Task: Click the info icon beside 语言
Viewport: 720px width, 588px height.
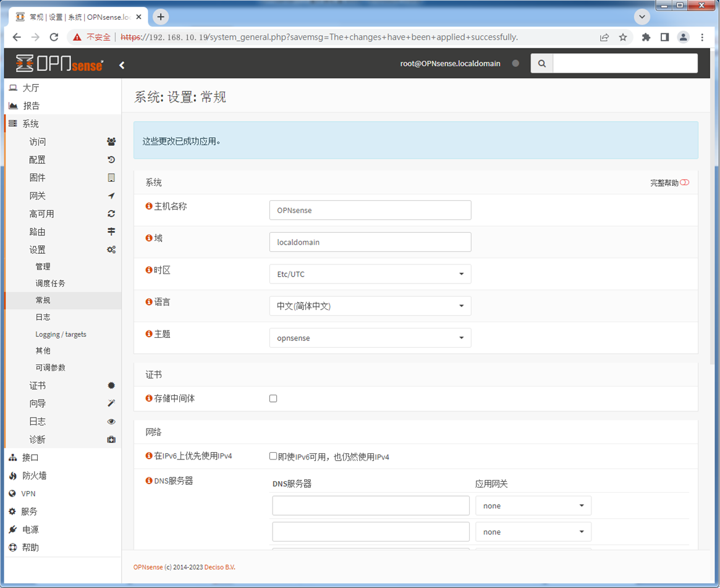Action: pos(149,301)
